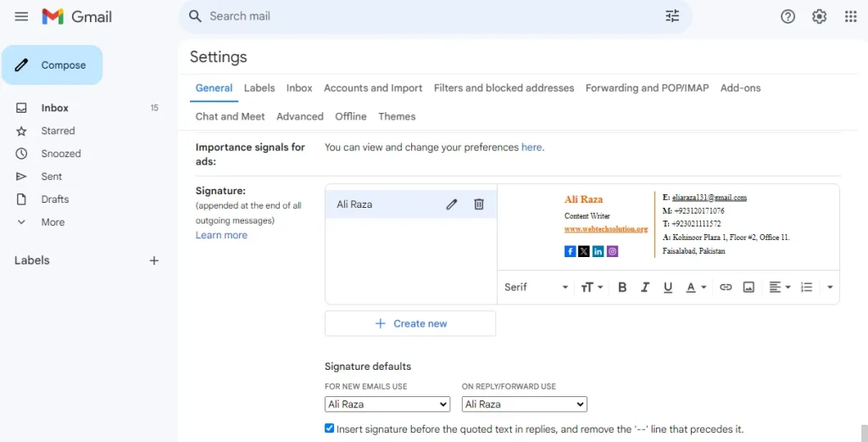868x442 pixels.
Task: Click the Instagram icon in signature
Action: (612, 251)
